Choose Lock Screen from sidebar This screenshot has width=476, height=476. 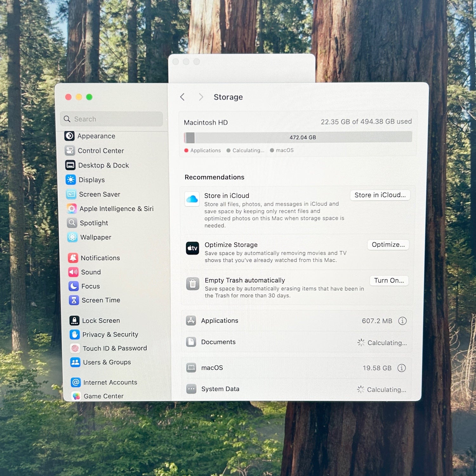coord(101,321)
